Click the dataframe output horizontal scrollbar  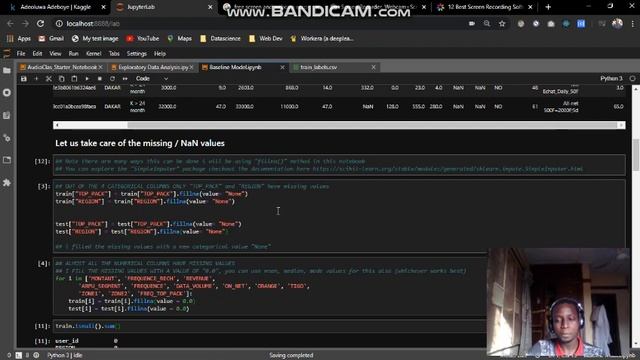click(339, 125)
